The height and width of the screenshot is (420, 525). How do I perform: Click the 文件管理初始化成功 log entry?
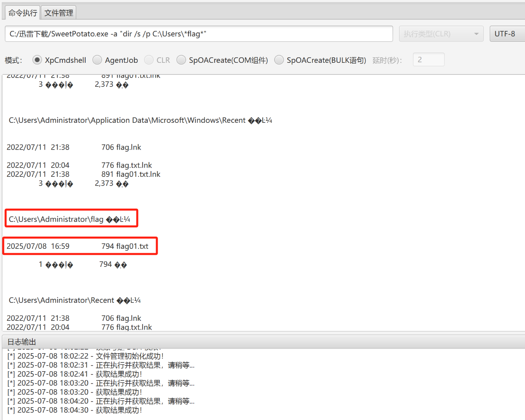(x=85, y=356)
